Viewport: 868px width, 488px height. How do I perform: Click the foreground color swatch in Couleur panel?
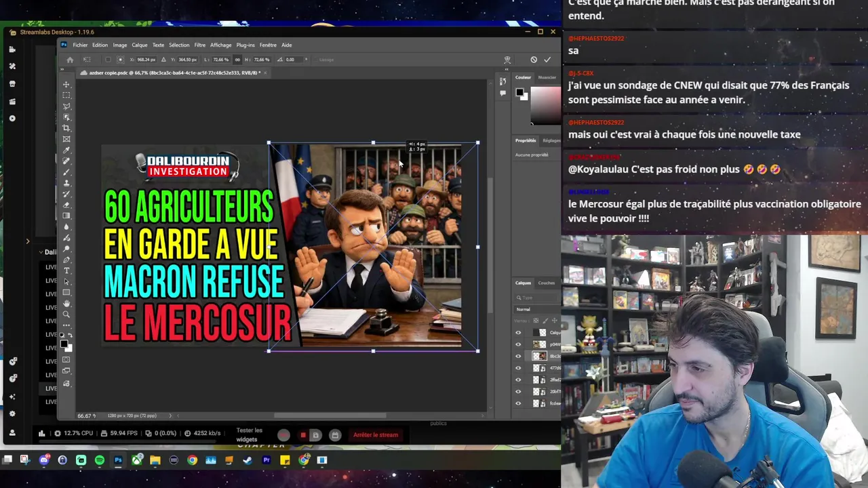click(519, 93)
